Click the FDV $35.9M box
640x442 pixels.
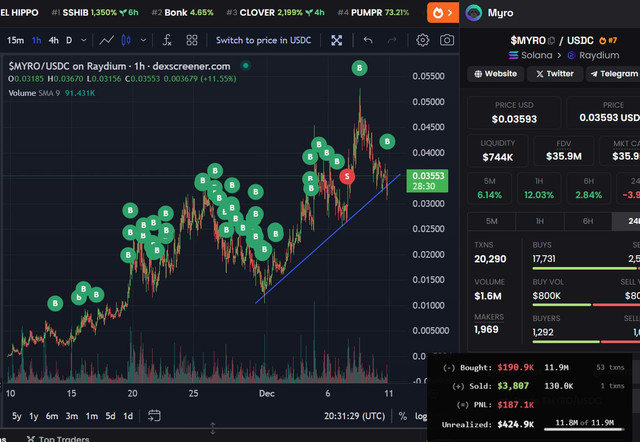point(563,151)
